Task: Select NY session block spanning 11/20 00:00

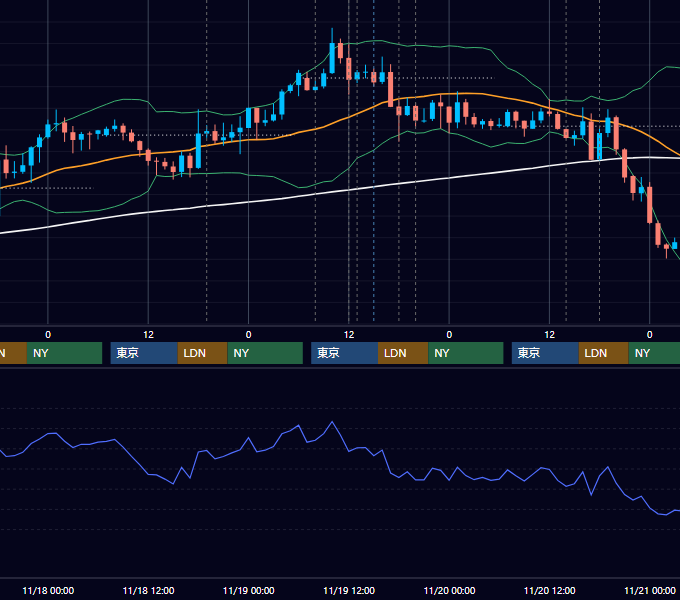Action: point(466,353)
